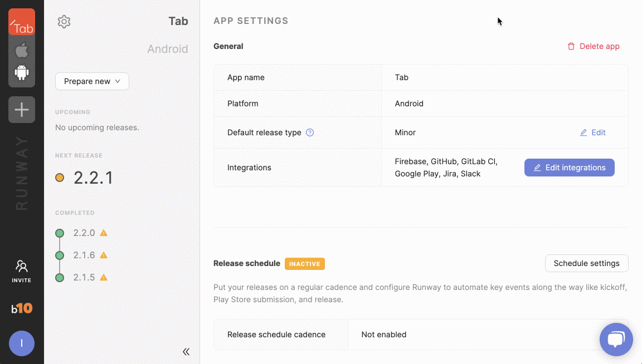The width and height of the screenshot is (642, 364).
Task: Click warning icon next to 2.1.5
Action: 104,277
